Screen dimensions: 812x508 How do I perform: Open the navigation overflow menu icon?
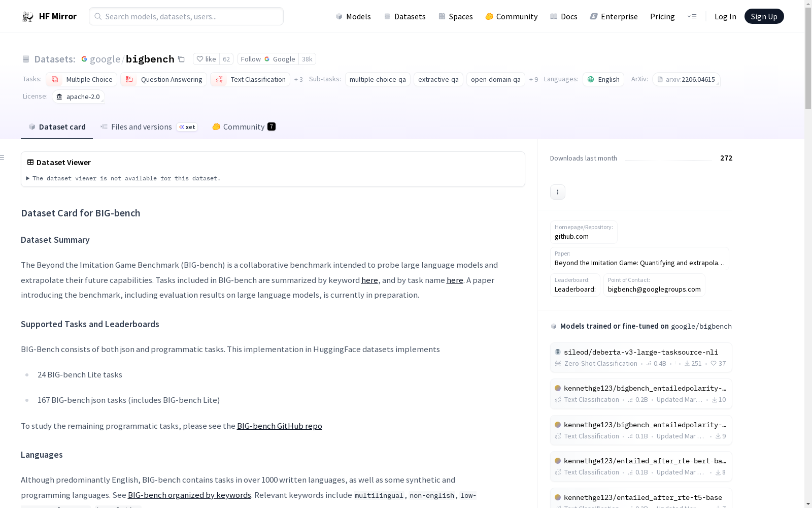point(692,16)
